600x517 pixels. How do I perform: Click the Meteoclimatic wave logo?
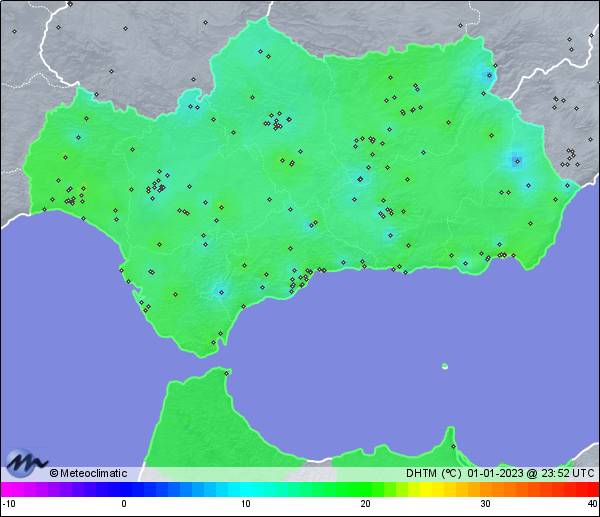tap(25, 462)
